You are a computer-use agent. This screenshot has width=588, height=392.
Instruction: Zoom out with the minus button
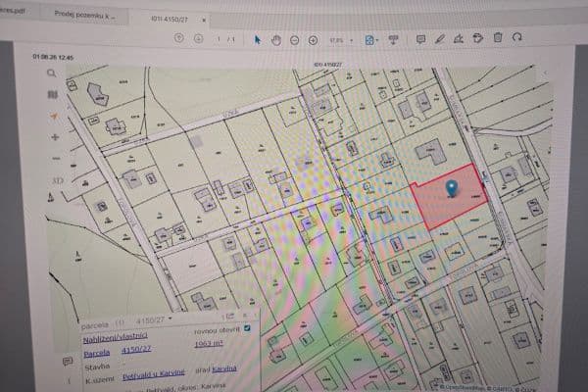point(295,40)
